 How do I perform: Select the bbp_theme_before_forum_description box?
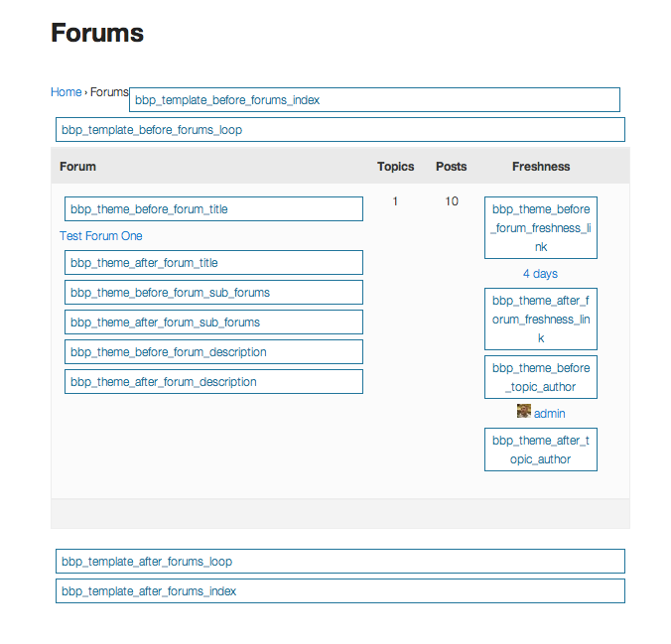(213, 351)
